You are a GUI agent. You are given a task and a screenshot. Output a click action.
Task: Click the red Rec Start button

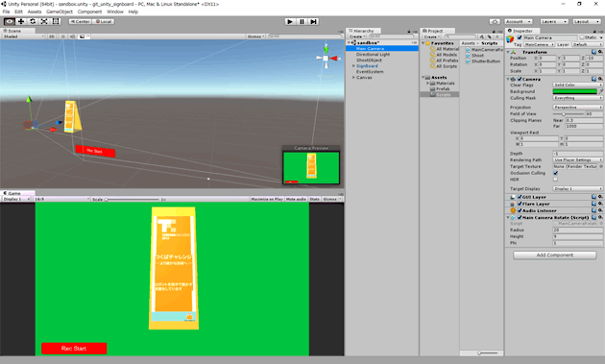(x=74, y=349)
